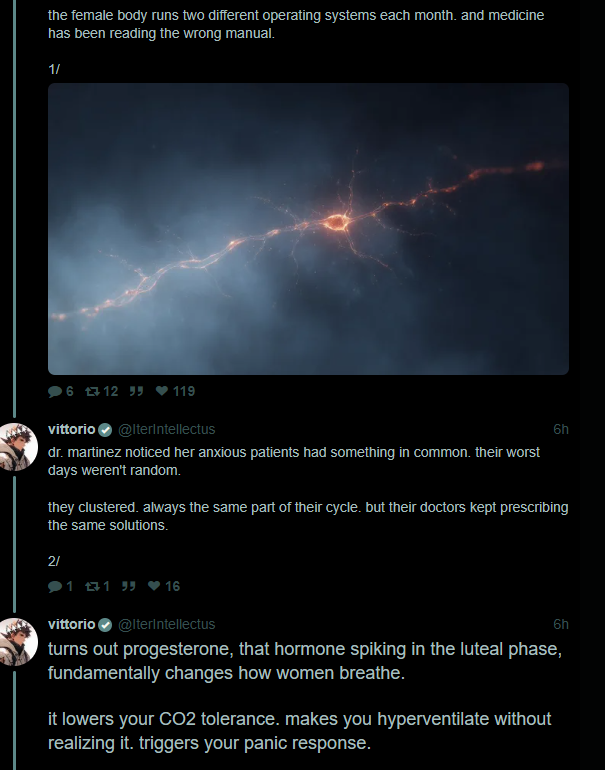The height and width of the screenshot is (770, 605).
Task: Open the 6h timestamp on progesterone post
Action: pyautogui.click(x=561, y=625)
